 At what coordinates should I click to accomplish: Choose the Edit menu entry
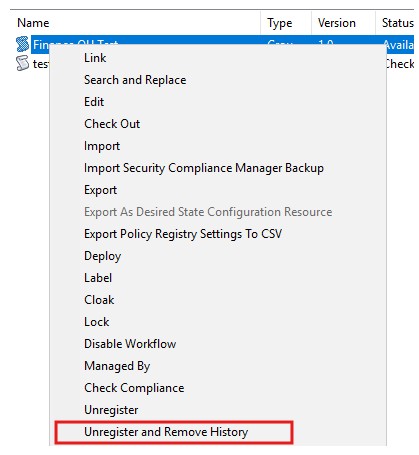[x=94, y=102]
